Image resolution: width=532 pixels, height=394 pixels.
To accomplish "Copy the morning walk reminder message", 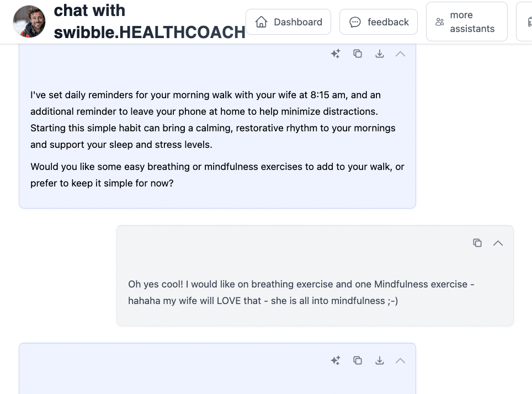I will pos(358,54).
